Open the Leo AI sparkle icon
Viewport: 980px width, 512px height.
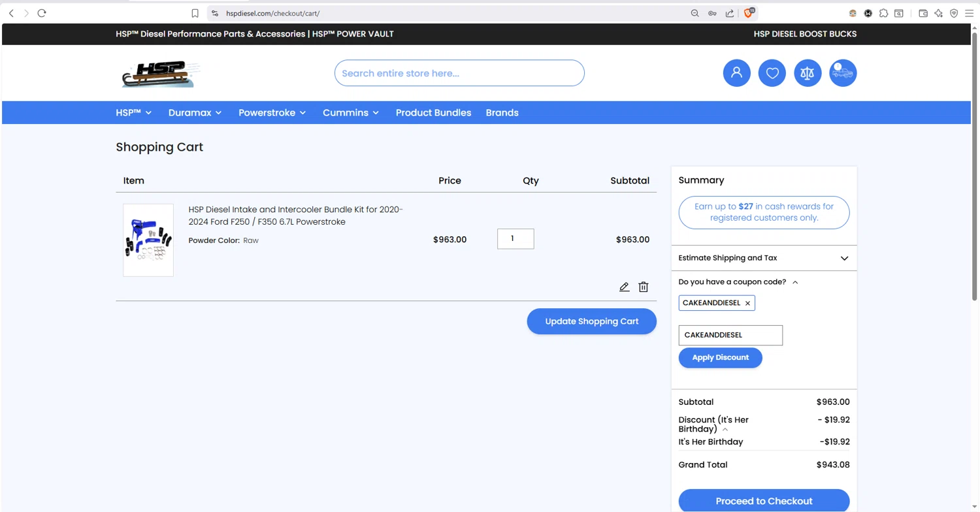[x=939, y=13]
